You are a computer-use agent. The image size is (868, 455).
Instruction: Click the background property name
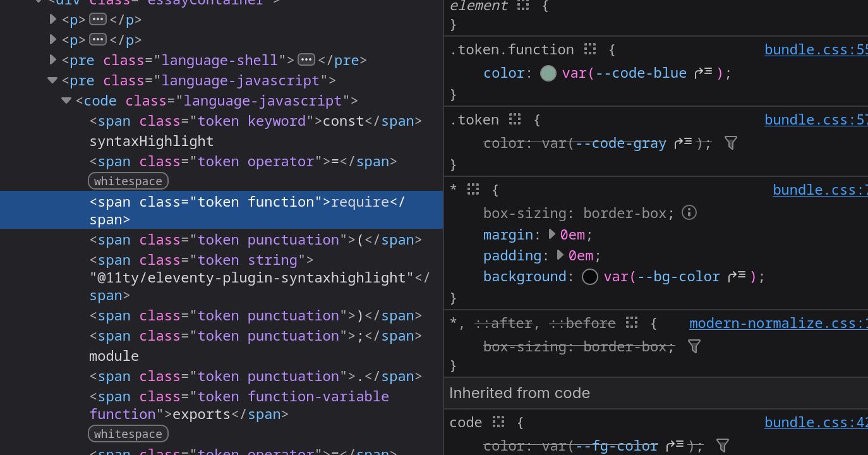click(524, 276)
